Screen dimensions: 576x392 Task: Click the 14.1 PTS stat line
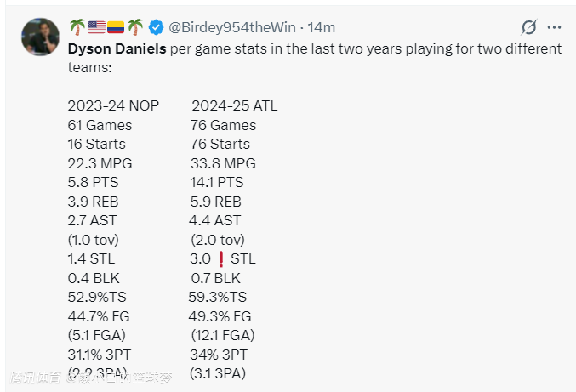[x=216, y=182]
